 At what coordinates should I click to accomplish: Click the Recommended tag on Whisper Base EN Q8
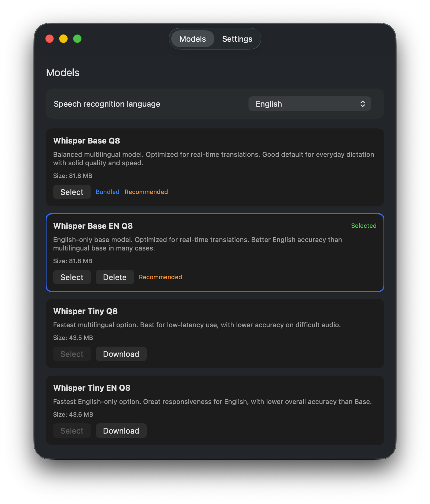tap(160, 277)
